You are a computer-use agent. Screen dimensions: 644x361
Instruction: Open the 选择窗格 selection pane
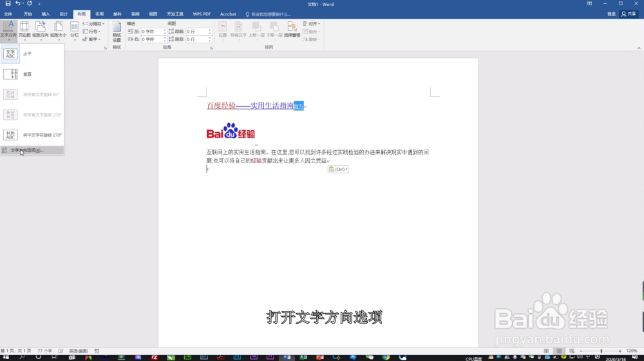click(292, 30)
